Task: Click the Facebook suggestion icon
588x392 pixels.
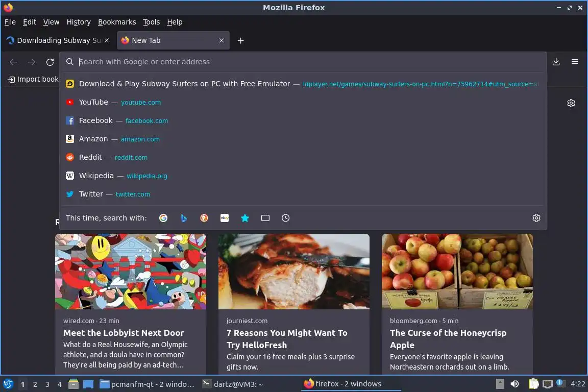Action: coord(70,120)
